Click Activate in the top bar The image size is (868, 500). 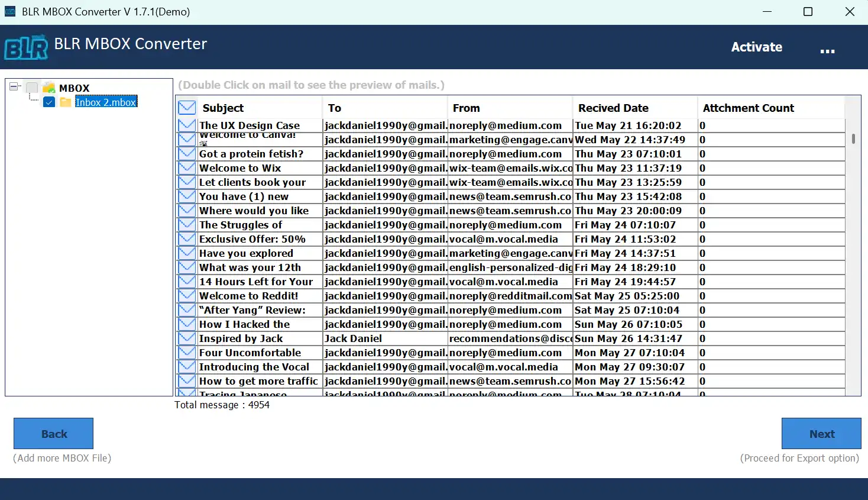(x=757, y=47)
